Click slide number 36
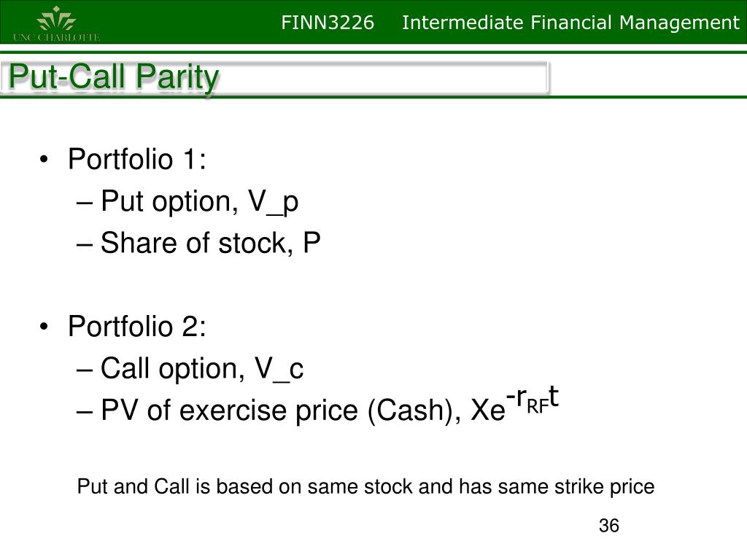 pos(609,526)
